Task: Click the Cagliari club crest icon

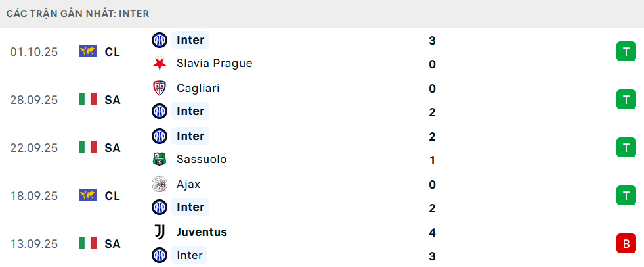Action: [x=160, y=88]
